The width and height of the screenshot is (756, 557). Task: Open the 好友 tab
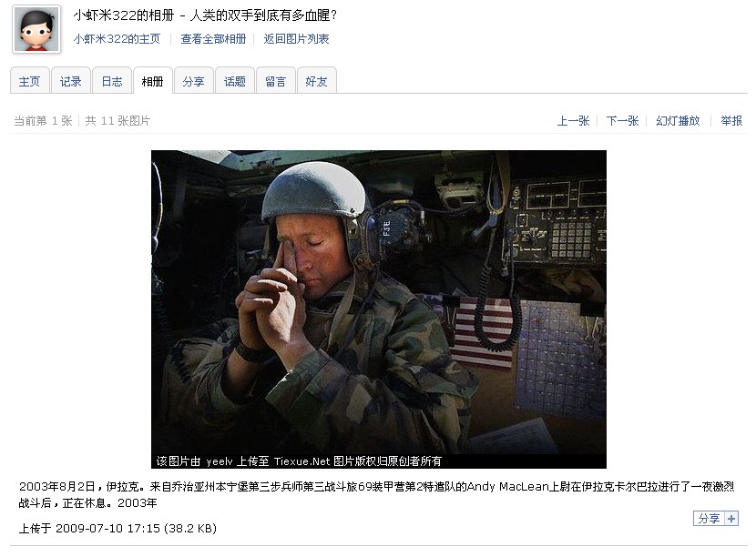[x=317, y=81]
